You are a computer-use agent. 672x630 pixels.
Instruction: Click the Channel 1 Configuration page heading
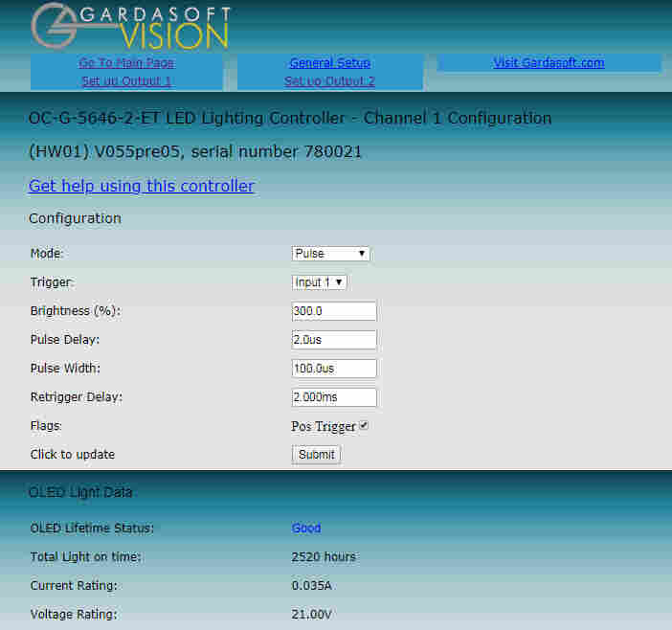[x=290, y=119]
